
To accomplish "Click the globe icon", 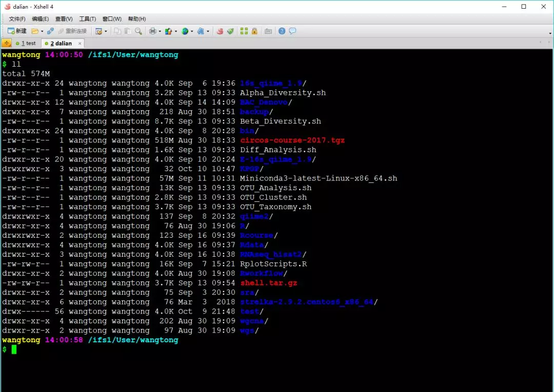I will 185,31.
